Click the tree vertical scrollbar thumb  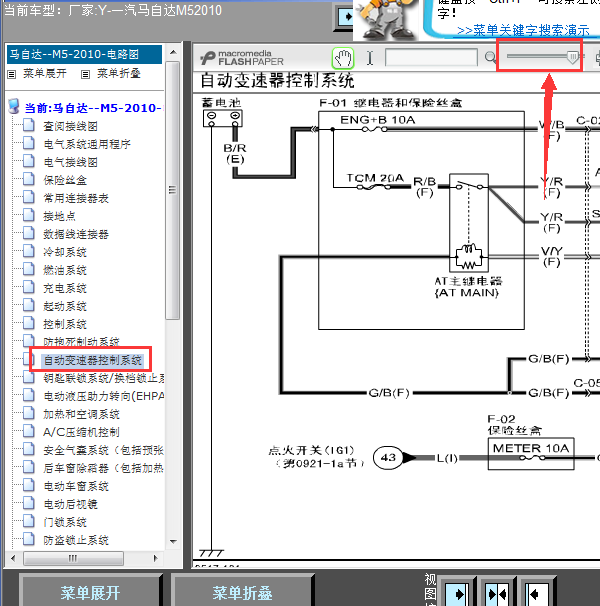coord(173,190)
